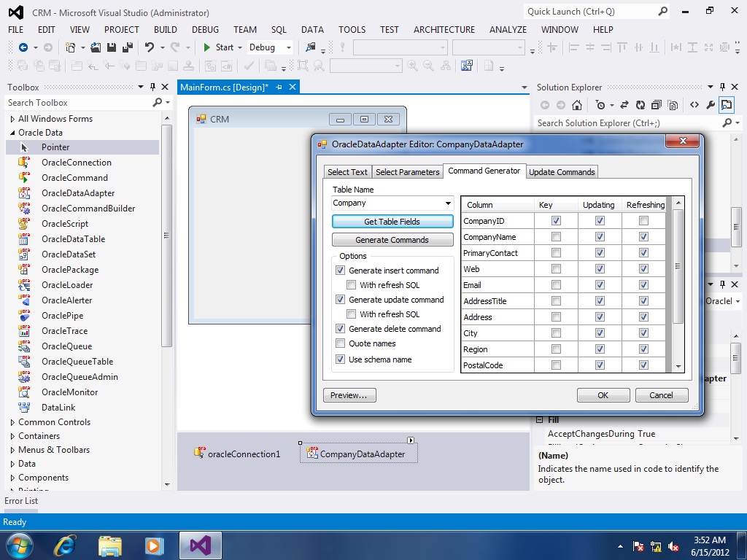
Task: Open the TOOLS menu
Action: tap(352, 29)
